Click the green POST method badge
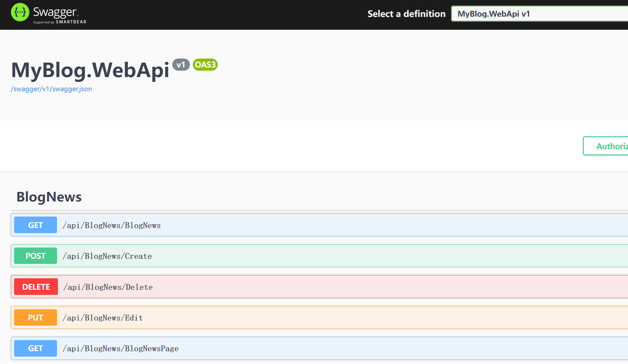This screenshot has height=364, width=628. click(x=36, y=256)
